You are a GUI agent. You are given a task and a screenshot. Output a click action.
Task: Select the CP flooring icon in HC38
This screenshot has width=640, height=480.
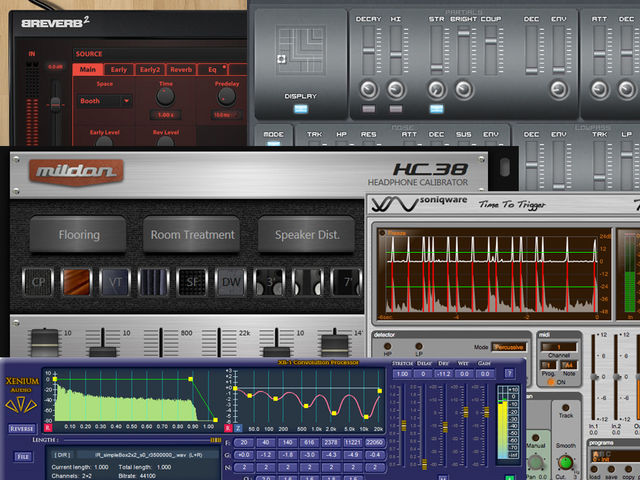tap(38, 282)
